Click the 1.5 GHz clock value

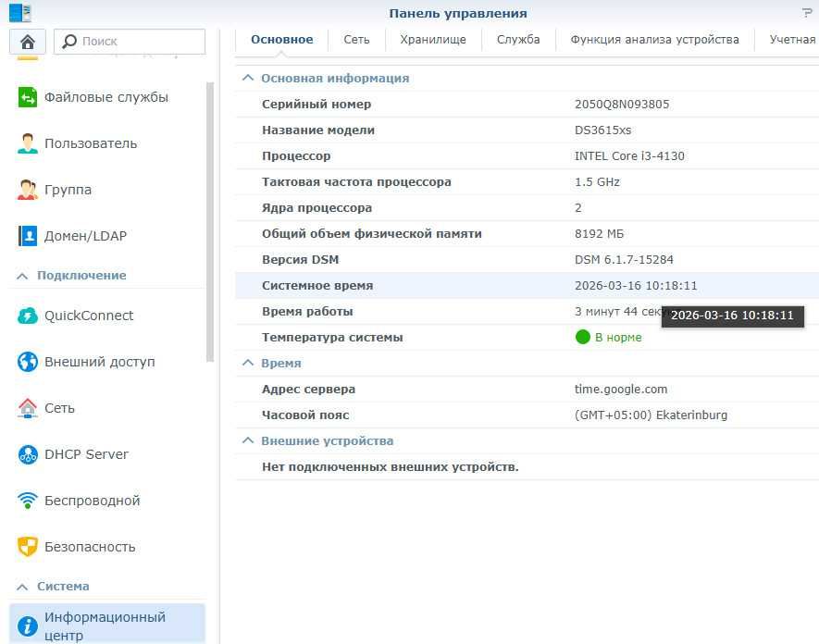[x=597, y=181]
